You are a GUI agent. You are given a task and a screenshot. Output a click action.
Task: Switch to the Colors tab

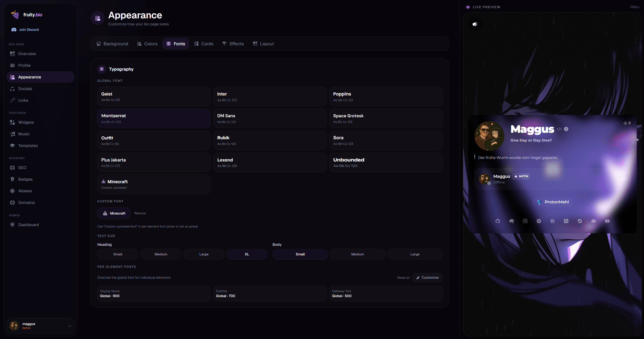(x=147, y=44)
